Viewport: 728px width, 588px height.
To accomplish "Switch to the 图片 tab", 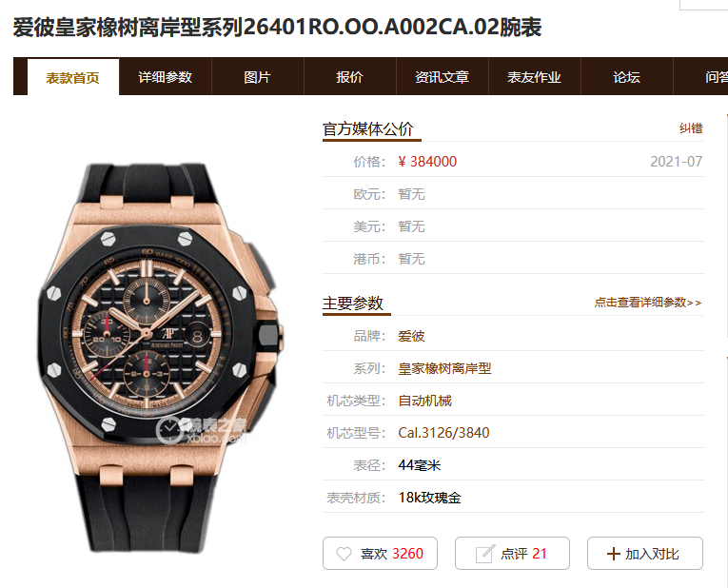I will [x=258, y=77].
